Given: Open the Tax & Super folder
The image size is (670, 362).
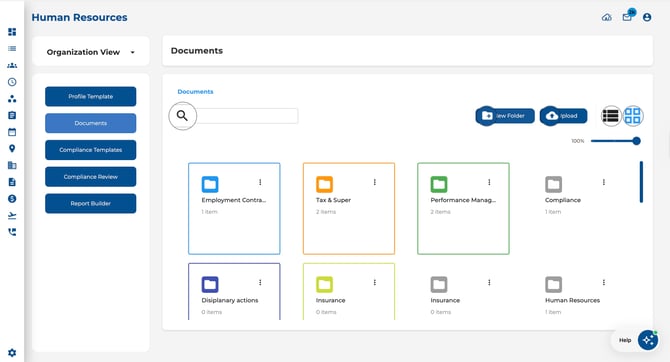Looking at the screenshot, I should [349, 209].
